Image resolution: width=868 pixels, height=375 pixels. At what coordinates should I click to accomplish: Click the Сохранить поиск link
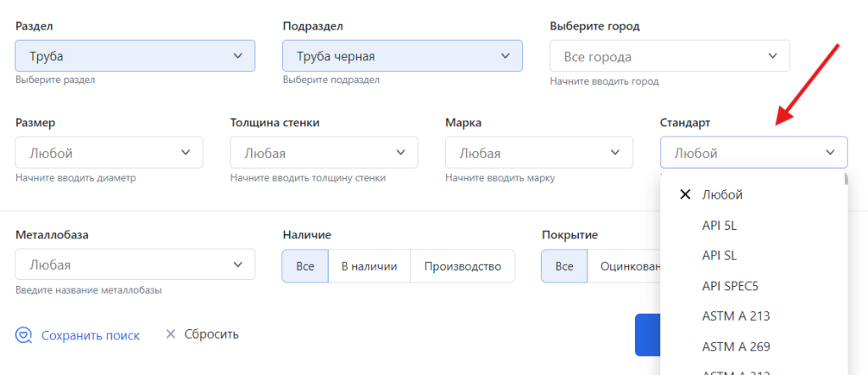90,335
